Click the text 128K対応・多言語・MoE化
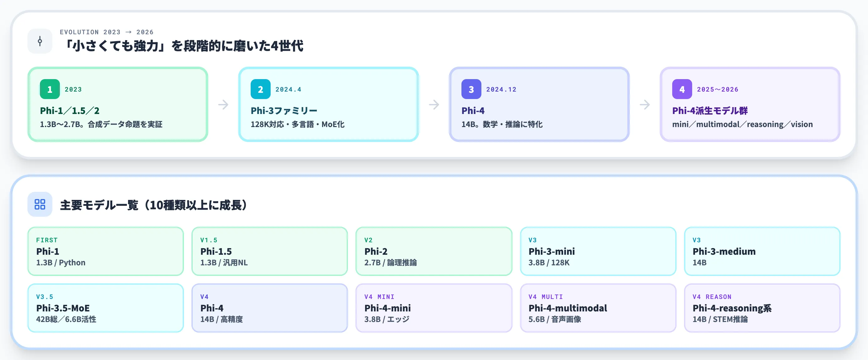The image size is (868, 360). pyautogui.click(x=297, y=124)
